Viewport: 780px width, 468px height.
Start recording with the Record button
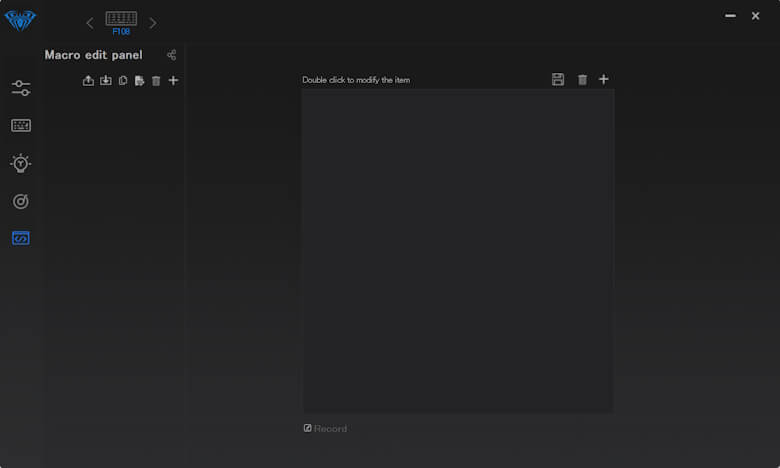tap(325, 429)
